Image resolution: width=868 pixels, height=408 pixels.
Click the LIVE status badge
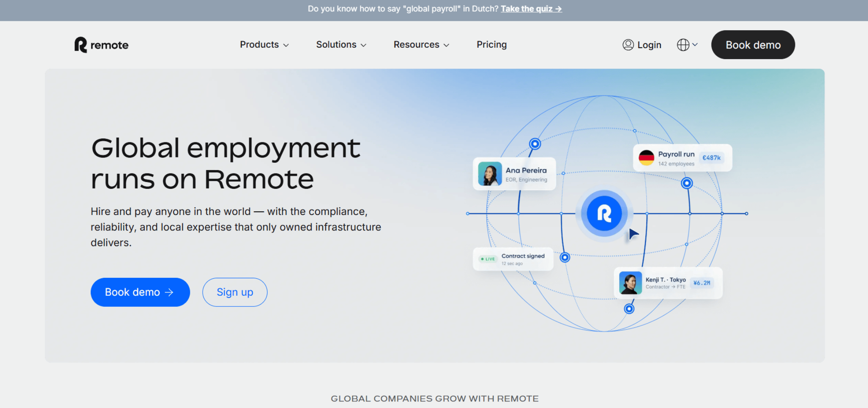pyautogui.click(x=488, y=259)
